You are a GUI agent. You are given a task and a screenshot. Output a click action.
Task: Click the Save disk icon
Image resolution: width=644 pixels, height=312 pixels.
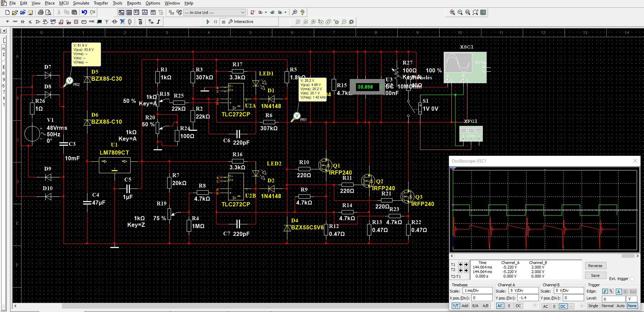[x=30, y=13]
